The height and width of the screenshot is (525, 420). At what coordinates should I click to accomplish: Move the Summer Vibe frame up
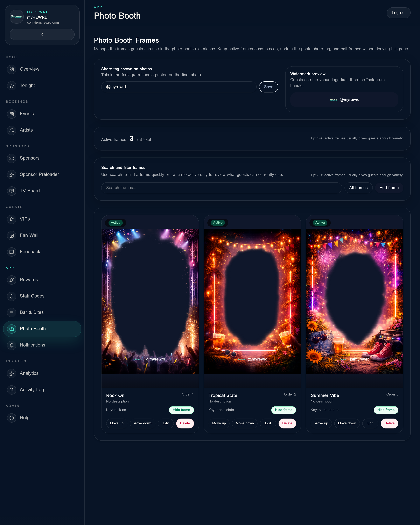click(321, 423)
